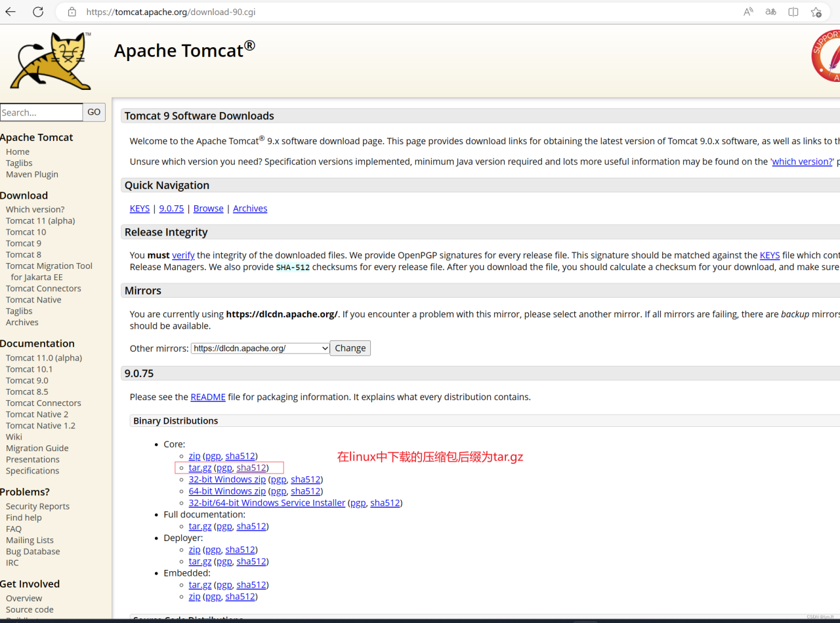This screenshot has width=840, height=623.
Task: Reload the page with refresh icon
Action: tap(38, 12)
